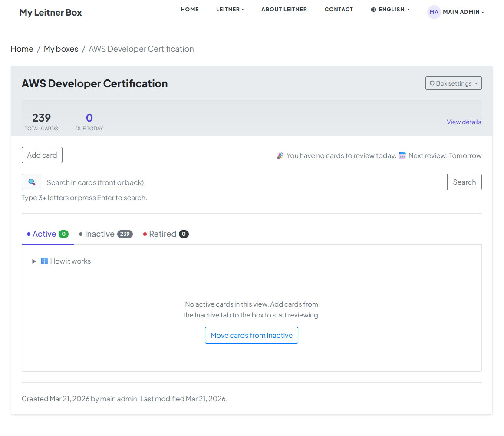The height and width of the screenshot is (436, 504).
Task: Open the Main Admin account menu
Action: coord(463,12)
